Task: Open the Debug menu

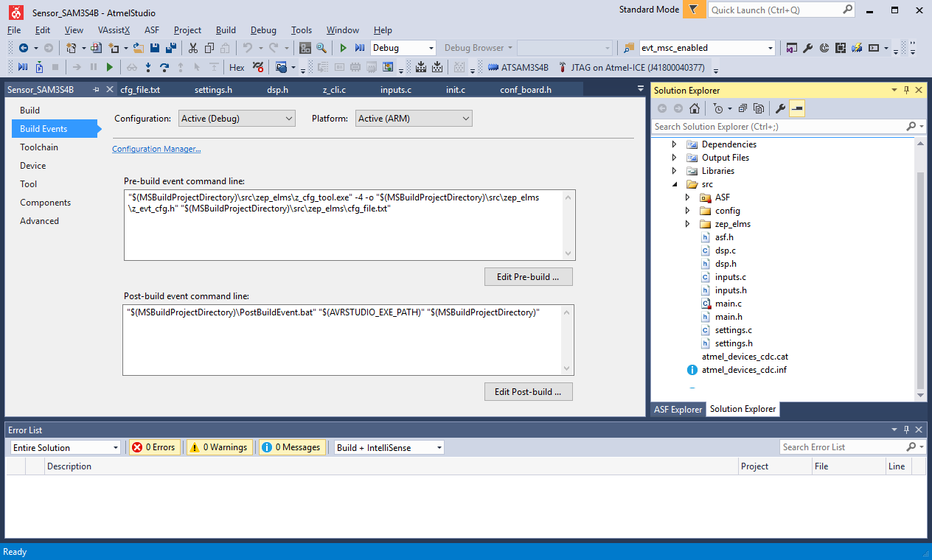Action: 263,30
